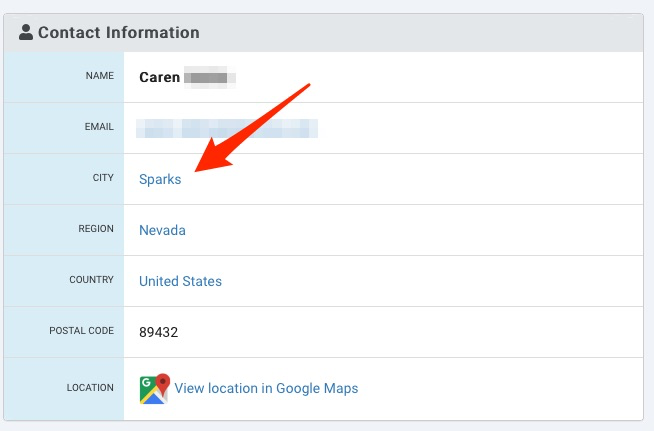The image size is (654, 431).
Task: Click the EMAIL row label
Action: click(x=99, y=126)
